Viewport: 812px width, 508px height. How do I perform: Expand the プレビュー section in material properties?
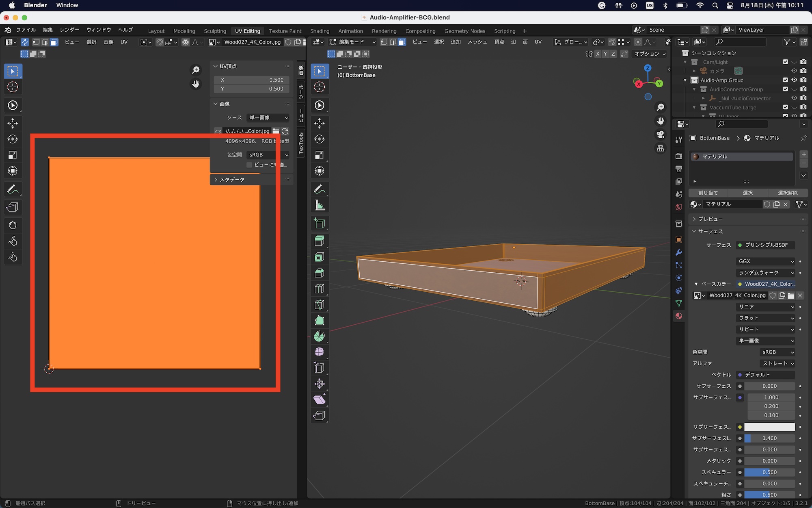pos(710,219)
